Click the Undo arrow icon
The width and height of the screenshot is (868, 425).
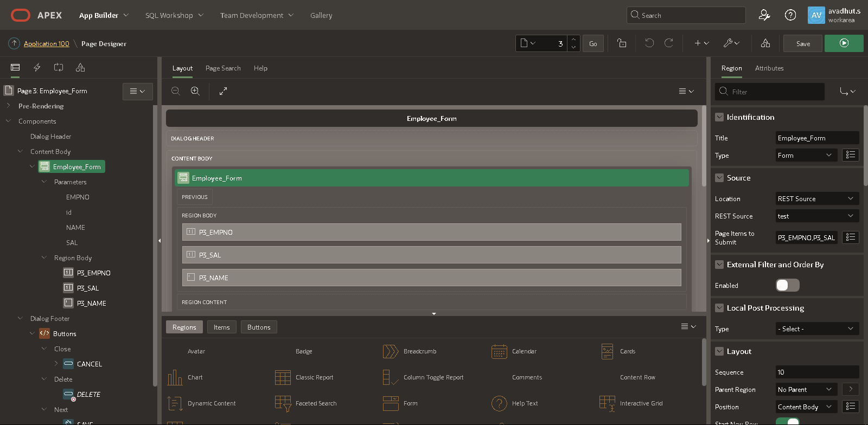tap(649, 43)
